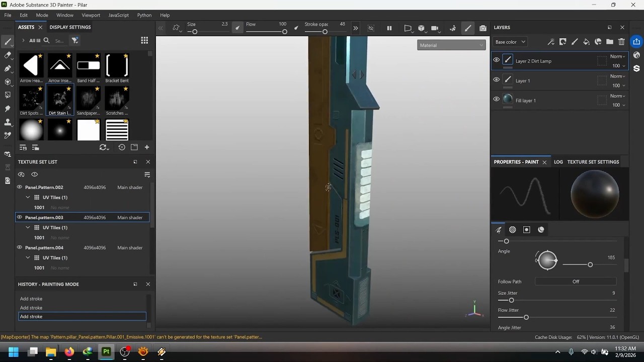
Task: Toggle visibility of Panel.pattern.003
Action: tap(20, 217)
